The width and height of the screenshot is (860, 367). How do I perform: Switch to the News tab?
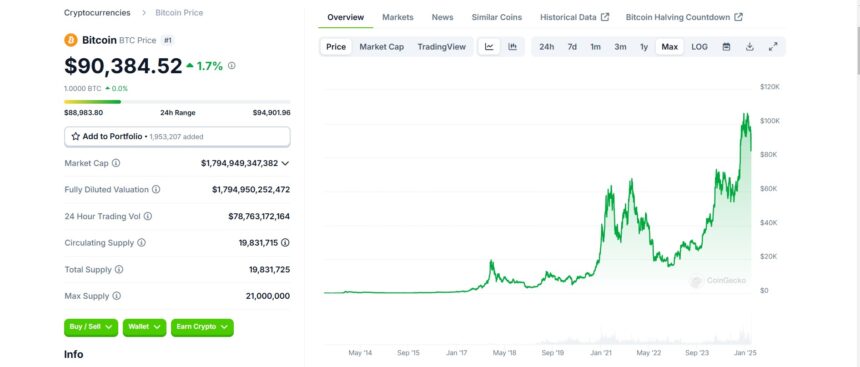(x=442, y=17)
